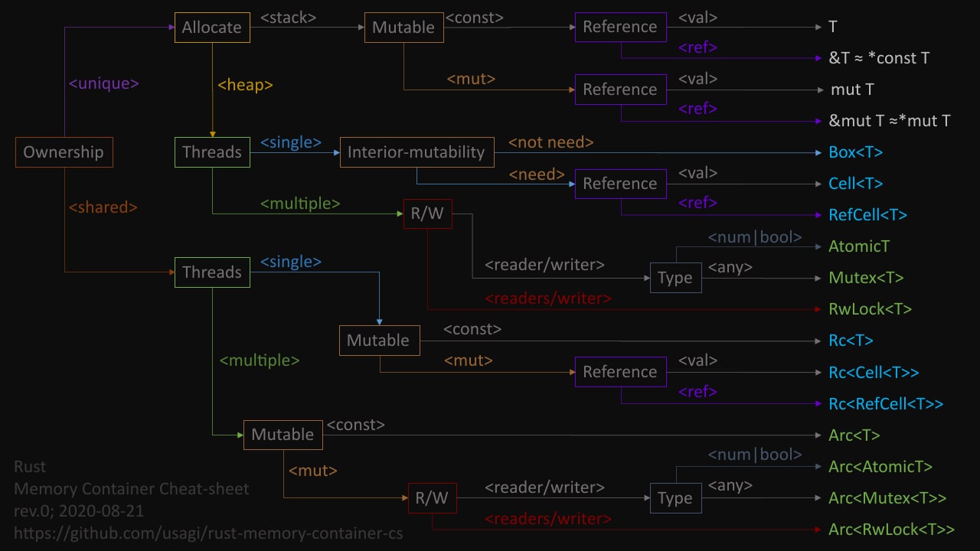This screenshot has width=980, height=551.
Task: Select <ref> label leading to RefCell<T>
Action: click(x=697, y=203)
